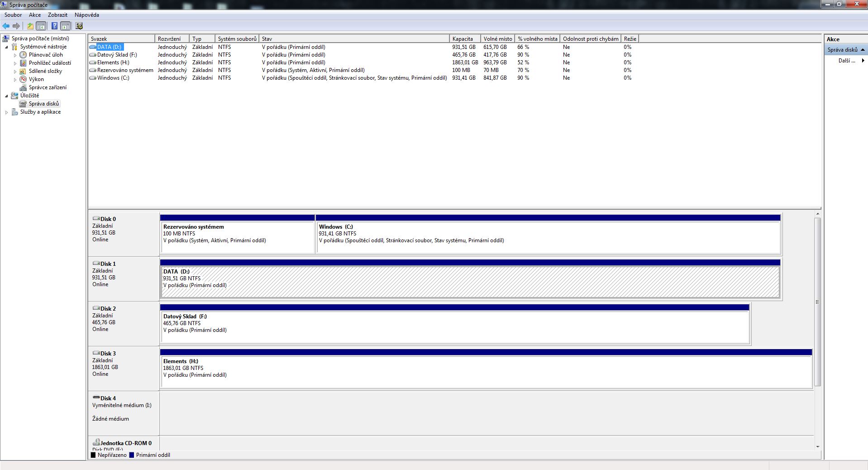868x470 pixels.
Task: Open the Soubor menu
Action: click(13, 15)
